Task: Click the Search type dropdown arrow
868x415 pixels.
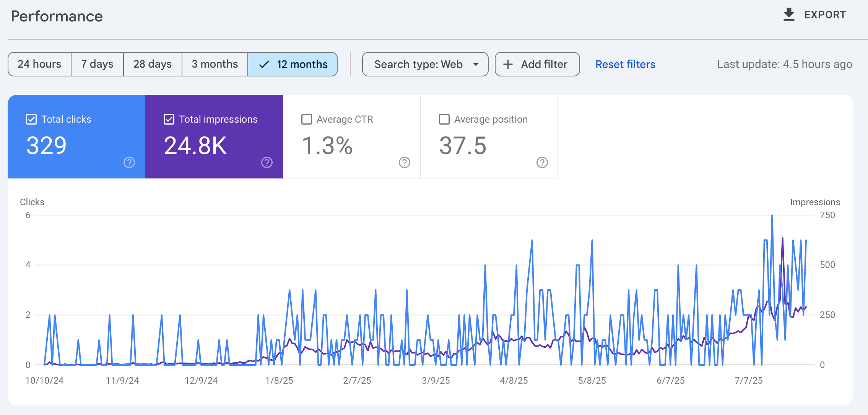Action: (x=476, y=64)
